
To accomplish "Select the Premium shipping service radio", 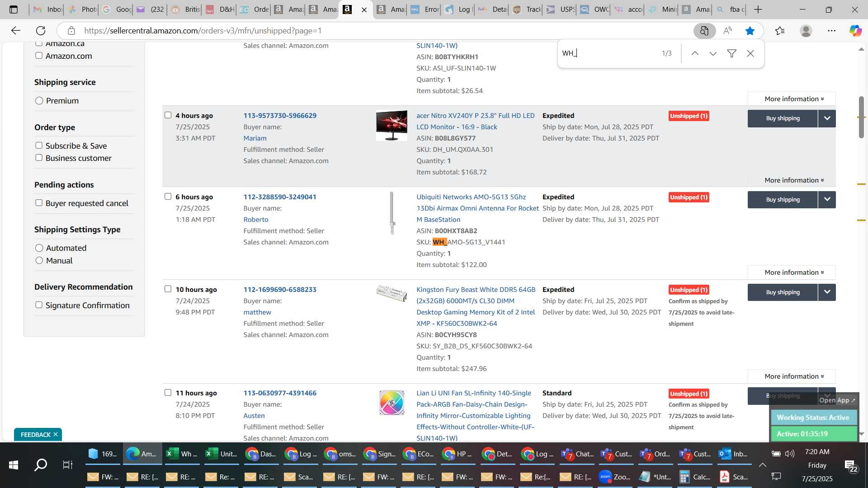I will tap(39, 101).
